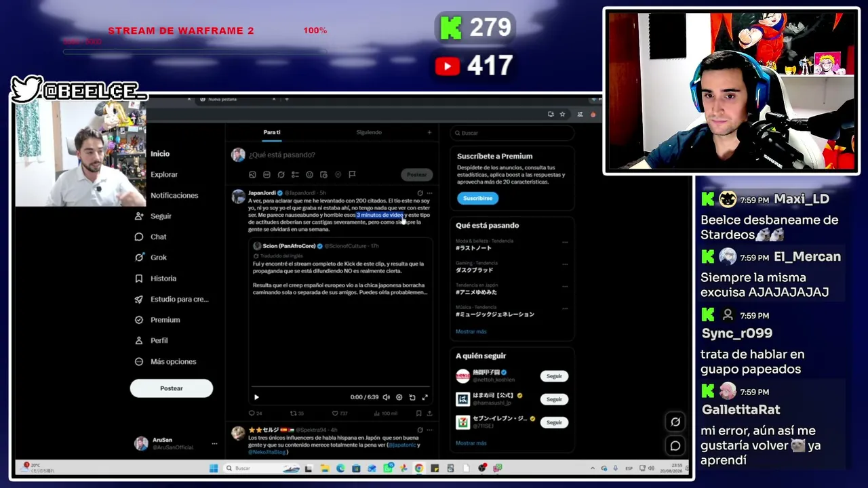This screenshot has width=868, height=488.
Task: Share the JapanJordi post
Action: (x=429, y=413)
